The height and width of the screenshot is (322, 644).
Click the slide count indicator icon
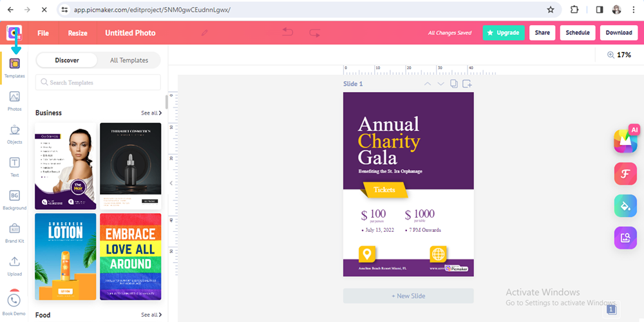pos(612,309)
